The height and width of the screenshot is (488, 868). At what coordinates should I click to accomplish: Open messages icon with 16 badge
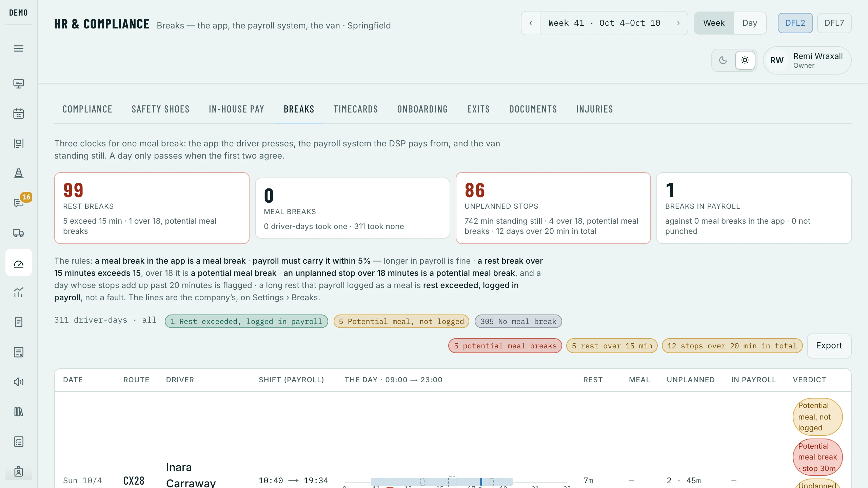pos(19,203)
